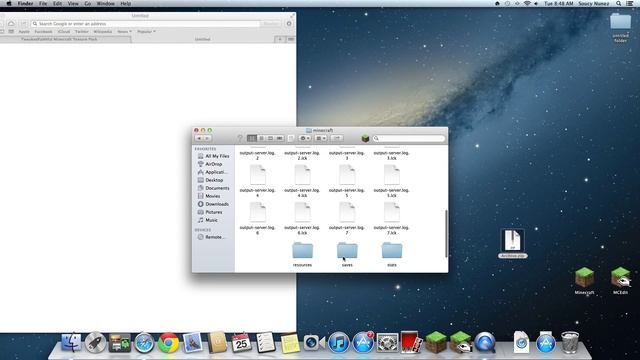
Task: Open Stickies from the dock
Action: pyautogui.click(x=290, y=342)
